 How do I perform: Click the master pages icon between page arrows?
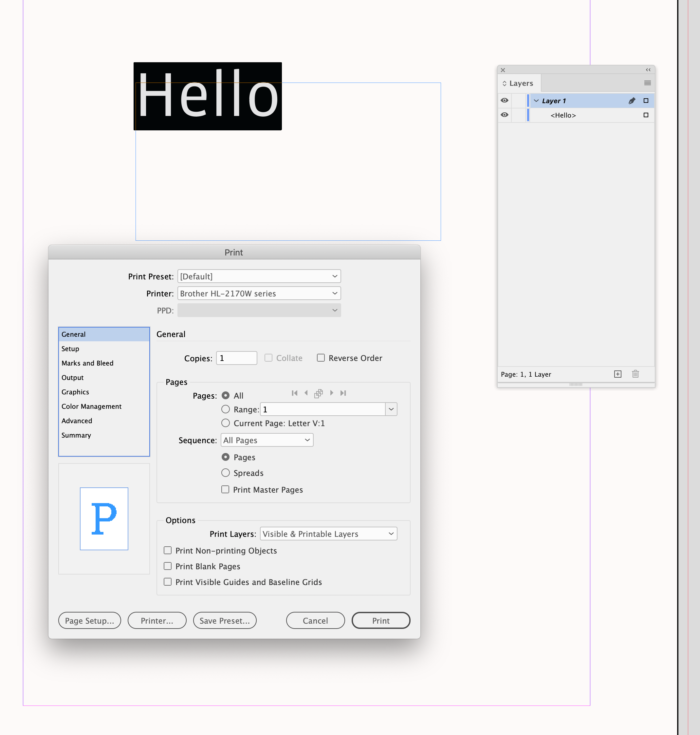point(318,393)
